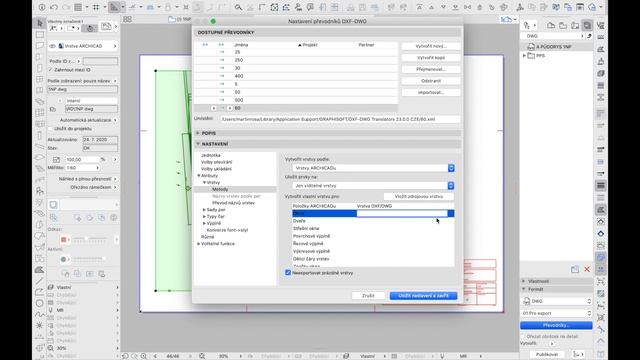Click the Undo arrow in top toolbar

[54, 7]
